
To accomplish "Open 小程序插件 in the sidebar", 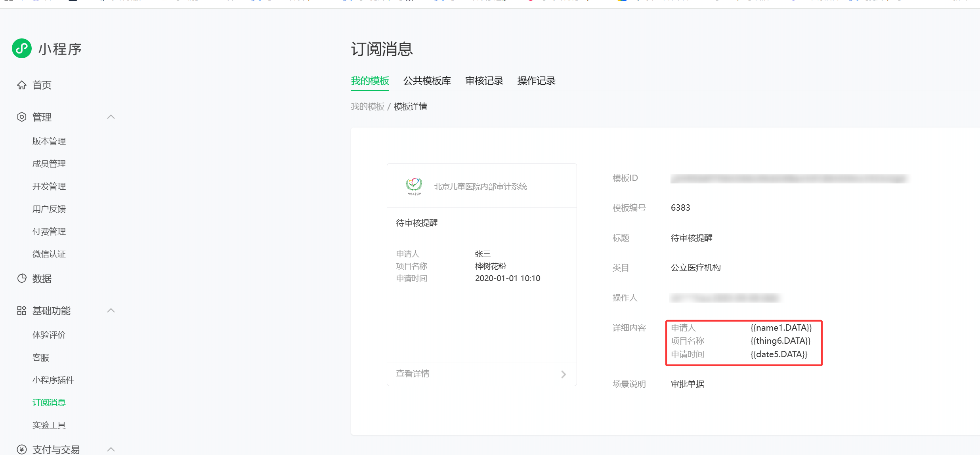I will [x=53, y=380].
